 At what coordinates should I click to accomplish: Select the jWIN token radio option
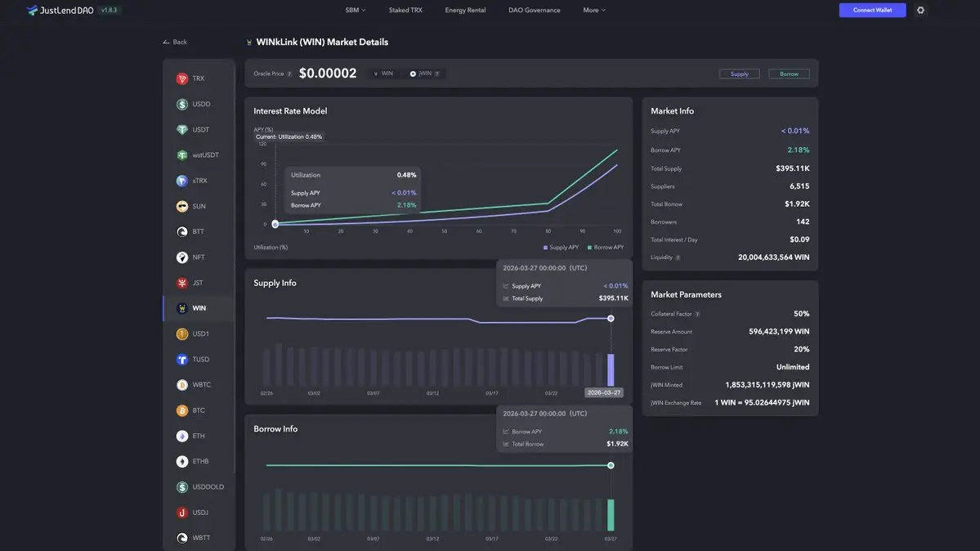click(414, 74)
